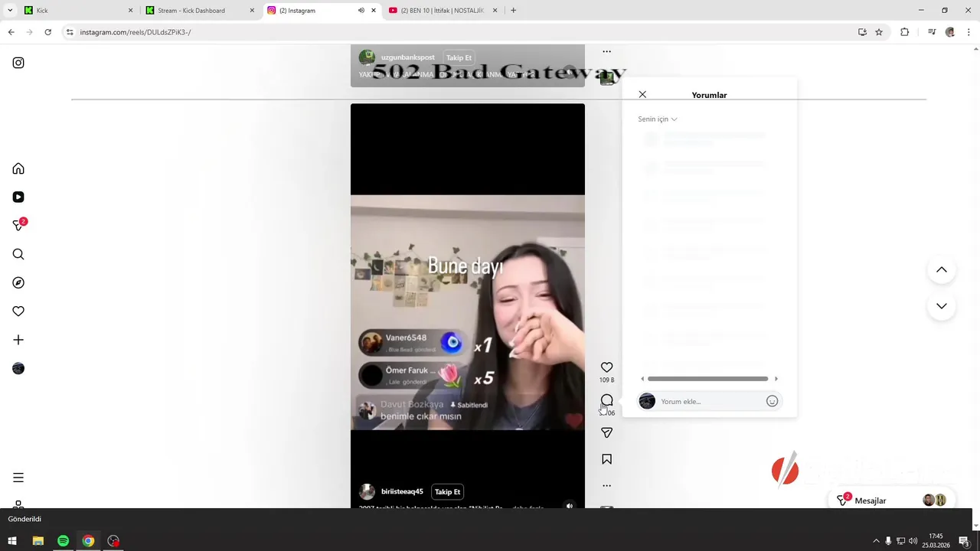Screen dimensions: 980x551
Task: Open Instagram search from the sidebar
Action: pyautogui.click(x=18, y=254)
